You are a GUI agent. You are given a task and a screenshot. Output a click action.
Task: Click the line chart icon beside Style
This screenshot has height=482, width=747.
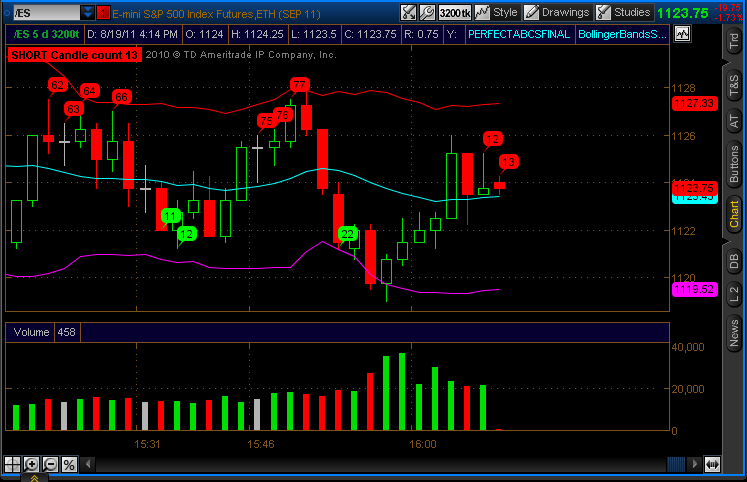pos(482,12)
